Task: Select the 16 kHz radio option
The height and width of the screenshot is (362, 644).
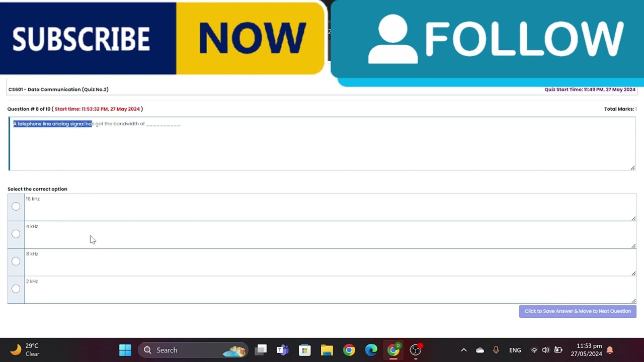Action: pyautogui.click(x=16, y=207)
